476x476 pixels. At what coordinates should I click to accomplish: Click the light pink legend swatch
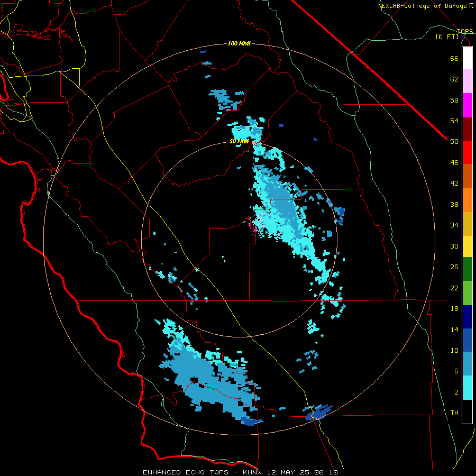point(467,81)
